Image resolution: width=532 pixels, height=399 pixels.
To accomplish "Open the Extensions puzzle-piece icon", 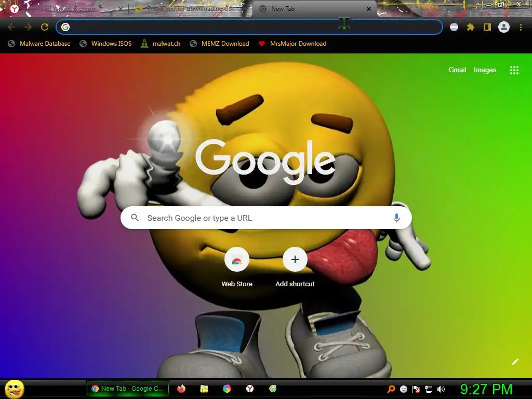I will [x=471, y=27].
